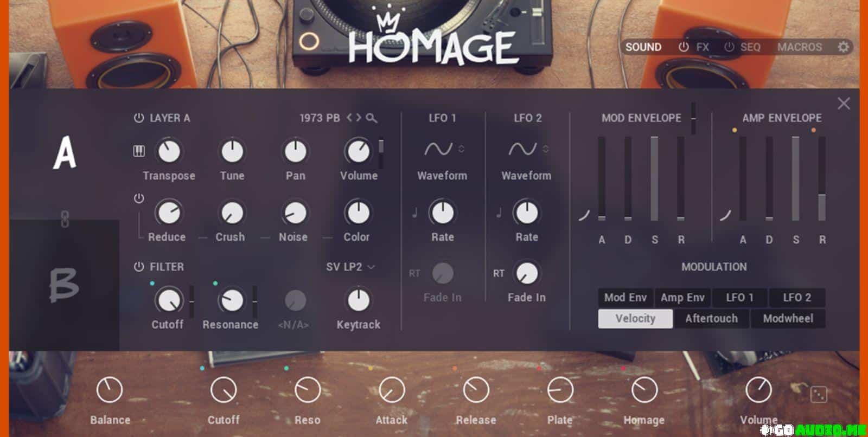
Task: Open LFO 1 waveform selector arrows
Action: [x=461, y=149]
